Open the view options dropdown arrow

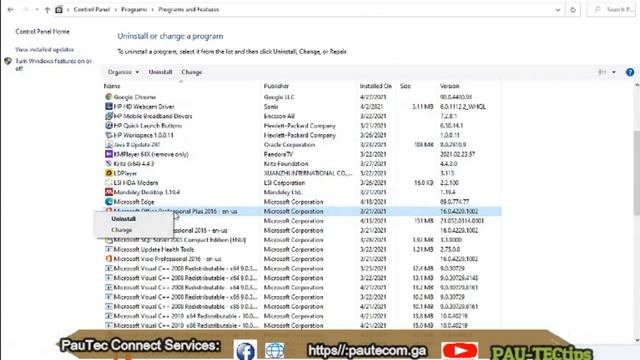[x=613, y=72]
